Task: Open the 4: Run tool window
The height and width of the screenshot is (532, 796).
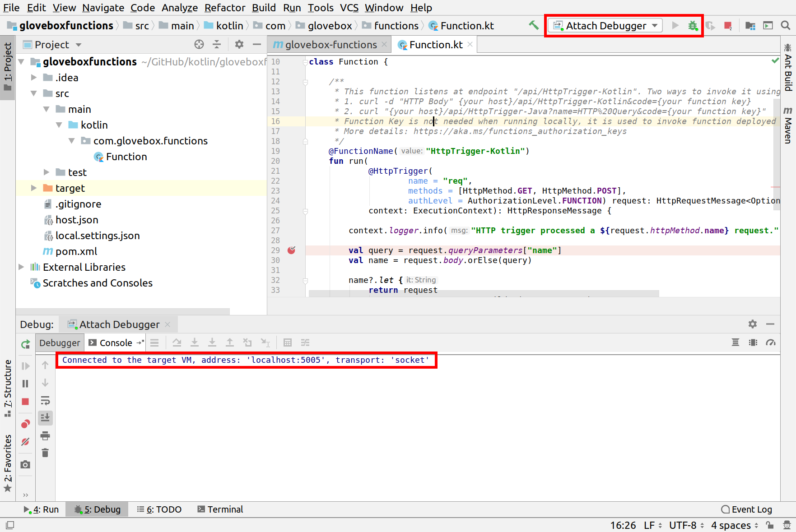Action: pos(41,509)
